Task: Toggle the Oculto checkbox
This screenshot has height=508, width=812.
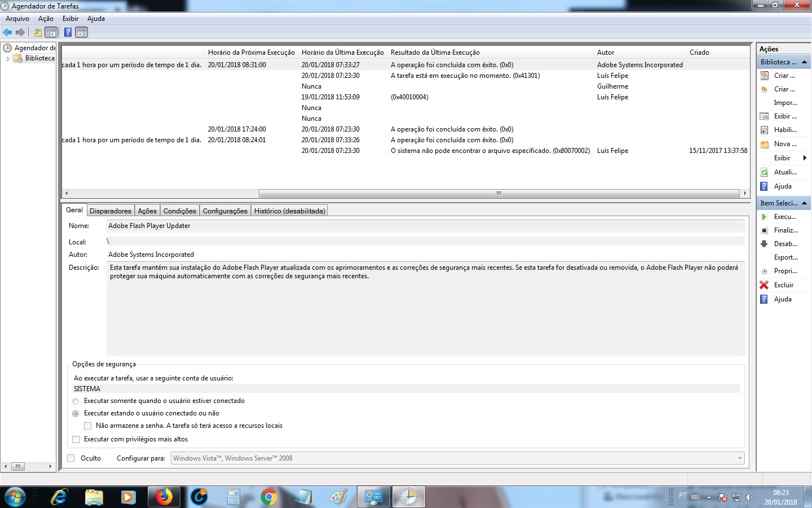Action: 70,458
